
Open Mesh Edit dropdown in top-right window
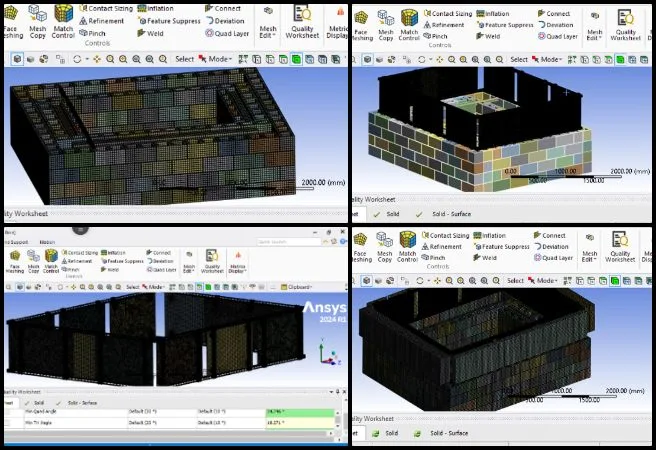[x=594, y=25]
